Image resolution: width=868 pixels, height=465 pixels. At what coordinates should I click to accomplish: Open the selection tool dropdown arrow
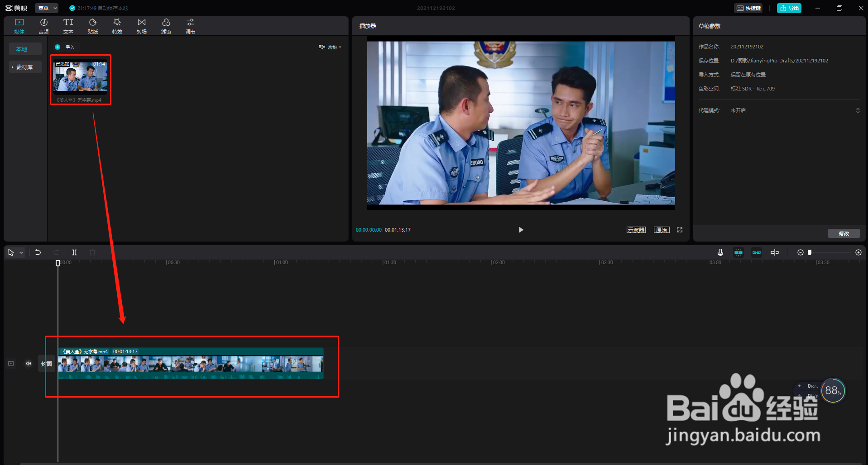[x=21, y=253]
